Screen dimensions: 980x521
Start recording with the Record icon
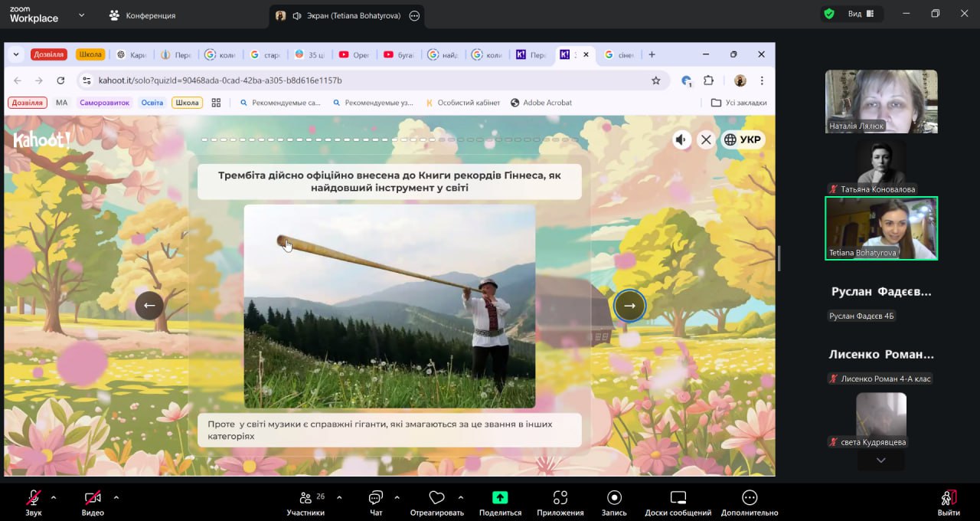click(614, 497)
